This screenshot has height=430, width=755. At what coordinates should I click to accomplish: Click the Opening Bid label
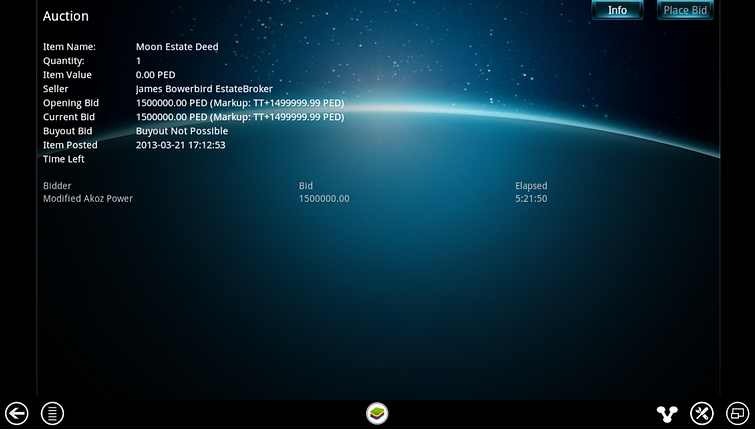pos(71,103)
